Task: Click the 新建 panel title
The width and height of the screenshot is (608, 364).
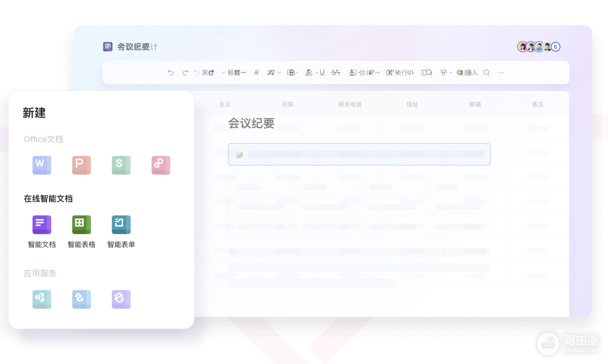Action: [34, 113]
